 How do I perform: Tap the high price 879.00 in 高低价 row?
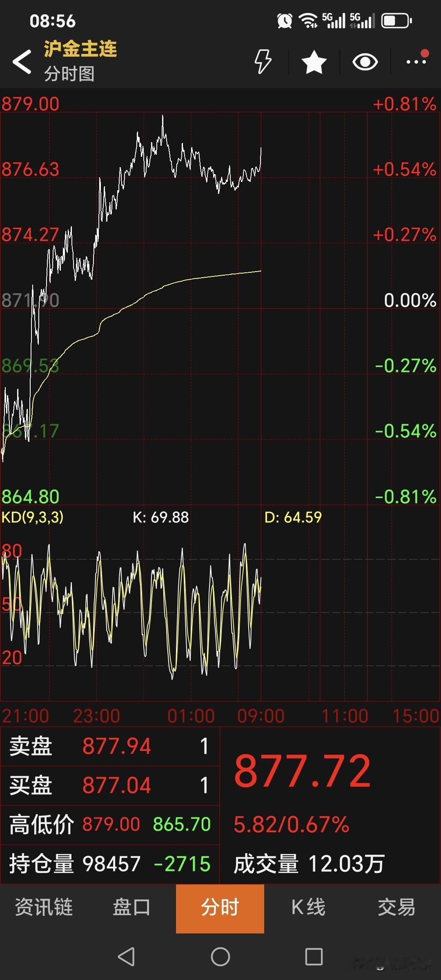click(111, 824)
